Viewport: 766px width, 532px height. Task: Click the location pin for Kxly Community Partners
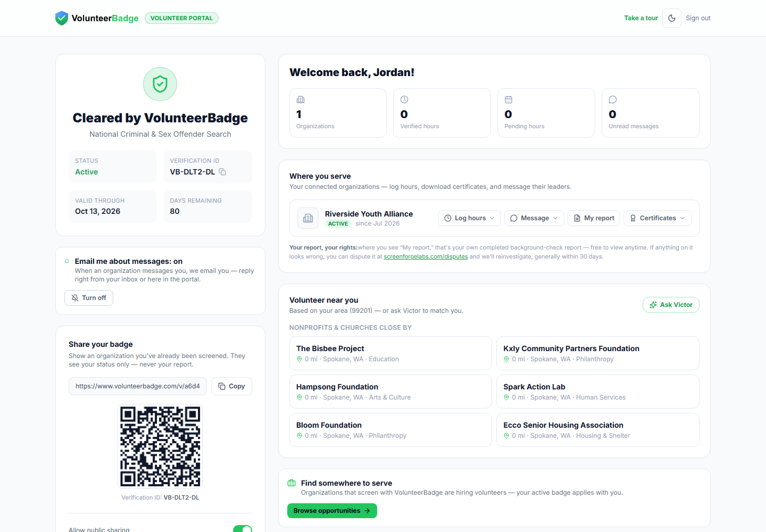506,359
